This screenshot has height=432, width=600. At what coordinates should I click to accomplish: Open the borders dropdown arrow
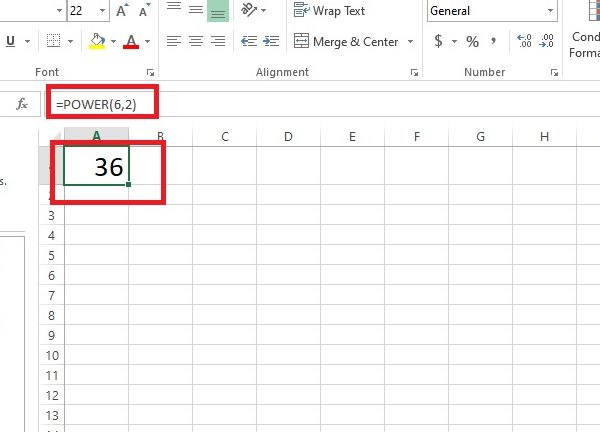pos(70,41)
